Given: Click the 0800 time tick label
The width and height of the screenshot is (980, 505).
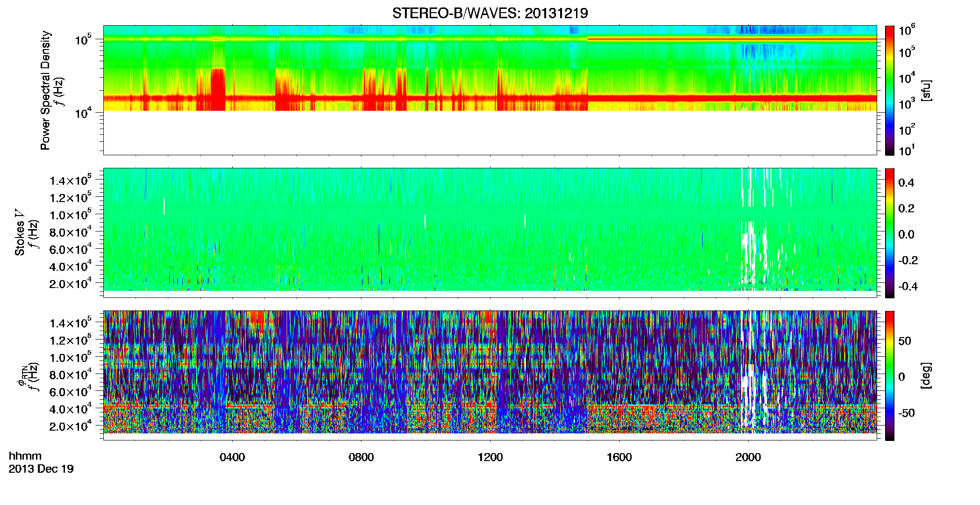Looking at the screenshot, I should (x=361, y=457).
